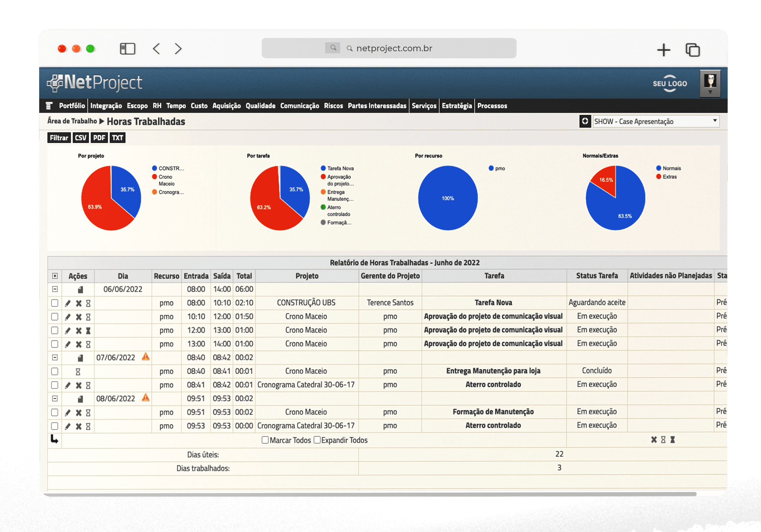Go back with browser back arrow
Screen dimensions: 761x532
coord(156,49)
